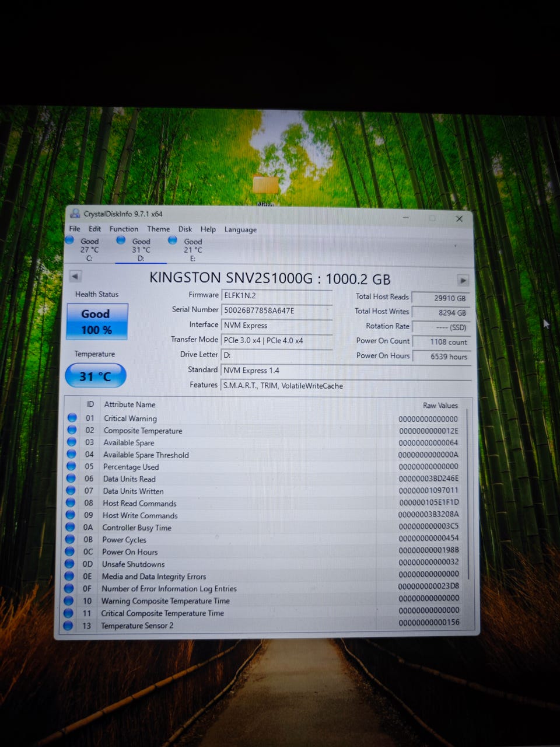Viewport: 560px width, 747px height.
Task: Click the desktop folder icon behind the window
Action: [266, 186]
